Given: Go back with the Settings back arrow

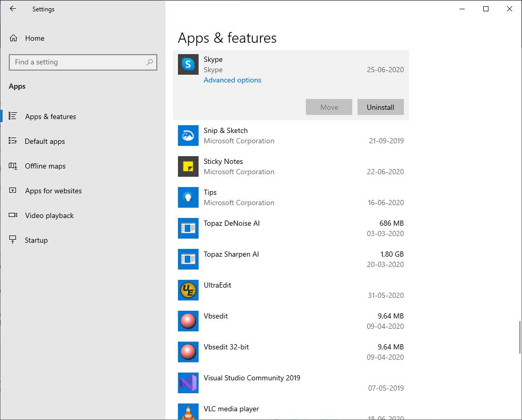Looking at the screenshot, I should (x=13, y=9).
